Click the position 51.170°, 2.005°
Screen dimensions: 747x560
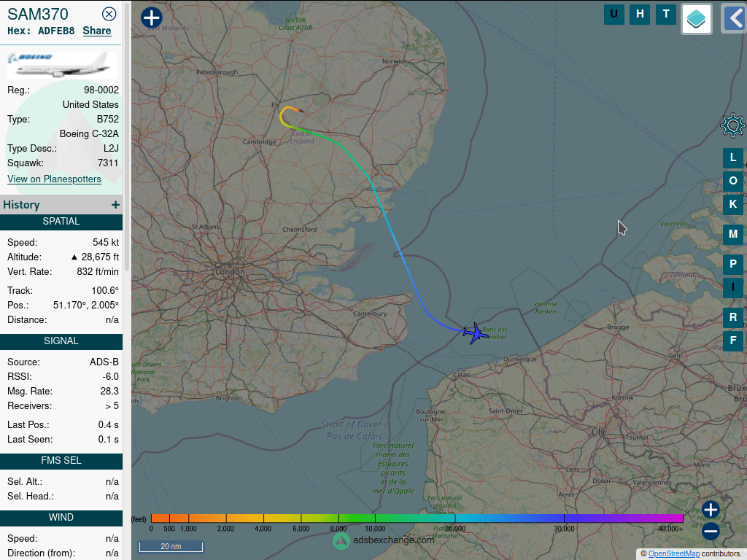[86, 306]
